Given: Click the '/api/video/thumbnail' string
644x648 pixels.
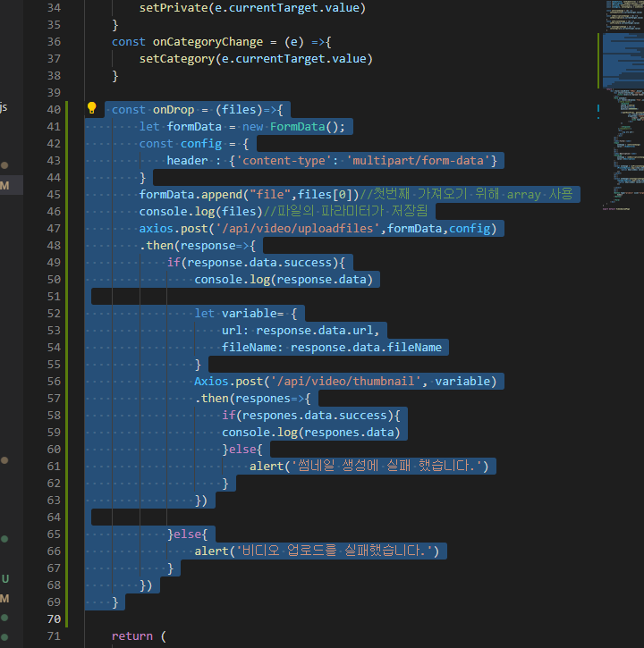Looking at the screenshot, I should tap(345, 381).
